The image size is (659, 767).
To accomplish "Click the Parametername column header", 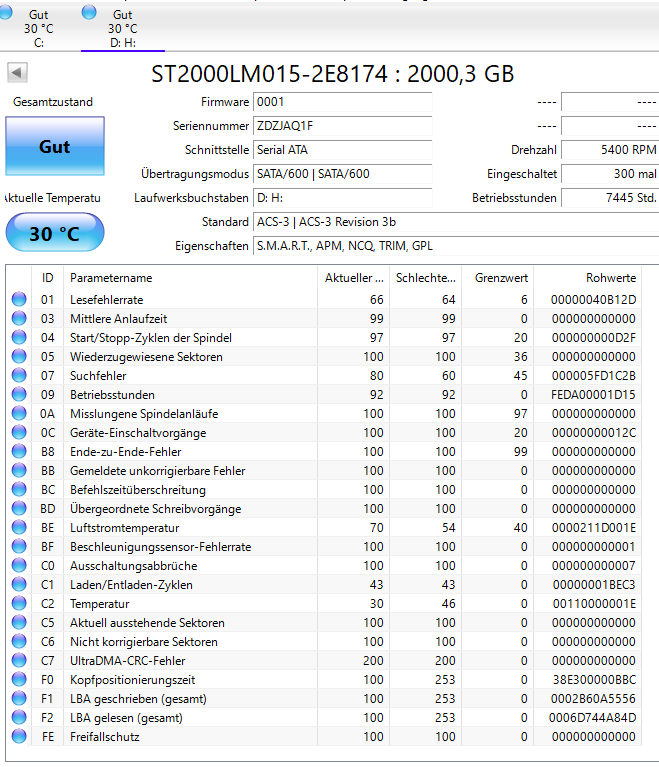I will [x=190, y=278].
